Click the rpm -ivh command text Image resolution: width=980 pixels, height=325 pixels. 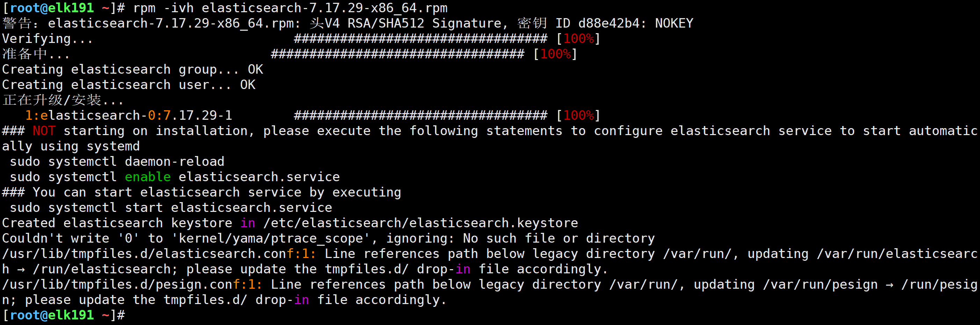[x=290, y=8]
